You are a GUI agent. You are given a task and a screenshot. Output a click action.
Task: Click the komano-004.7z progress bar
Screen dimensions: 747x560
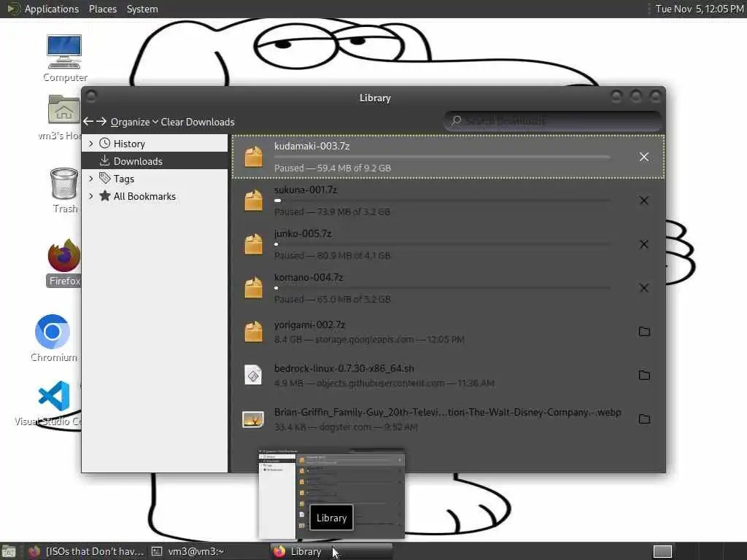(443, 288)
